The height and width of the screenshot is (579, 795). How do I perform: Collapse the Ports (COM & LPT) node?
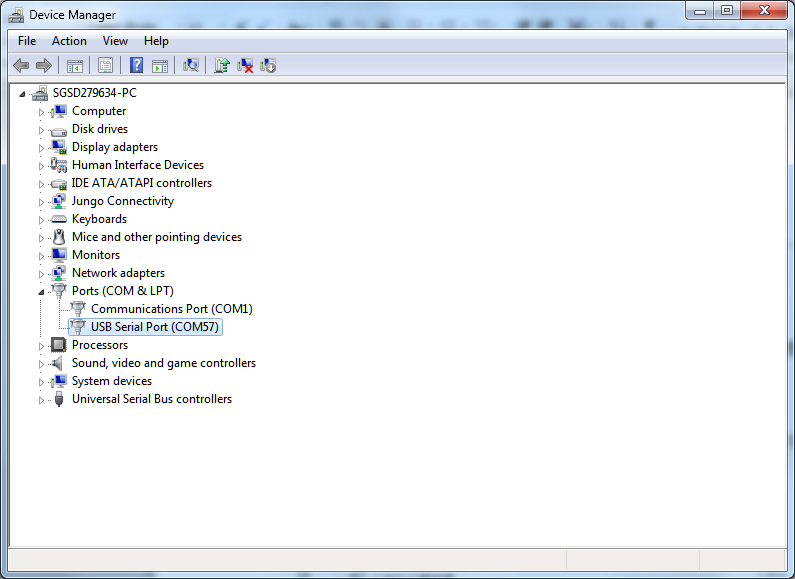(42, 291)
